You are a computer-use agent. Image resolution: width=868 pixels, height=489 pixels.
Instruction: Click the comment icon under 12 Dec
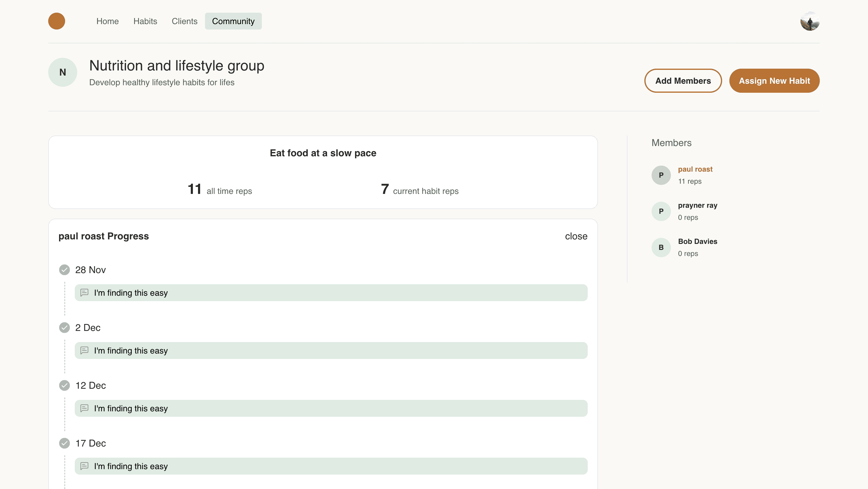point(84,409)
